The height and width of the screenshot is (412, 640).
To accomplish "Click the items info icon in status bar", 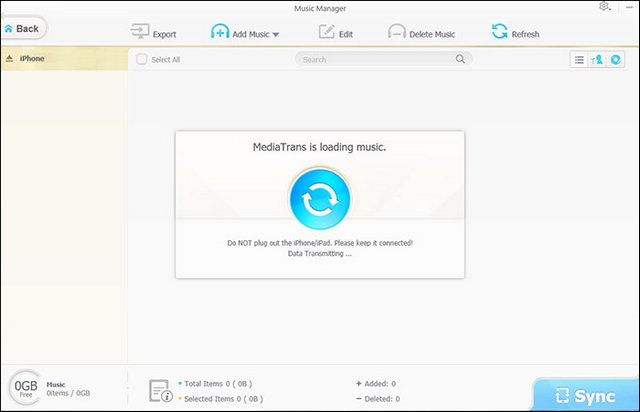I will coord(160,390).
